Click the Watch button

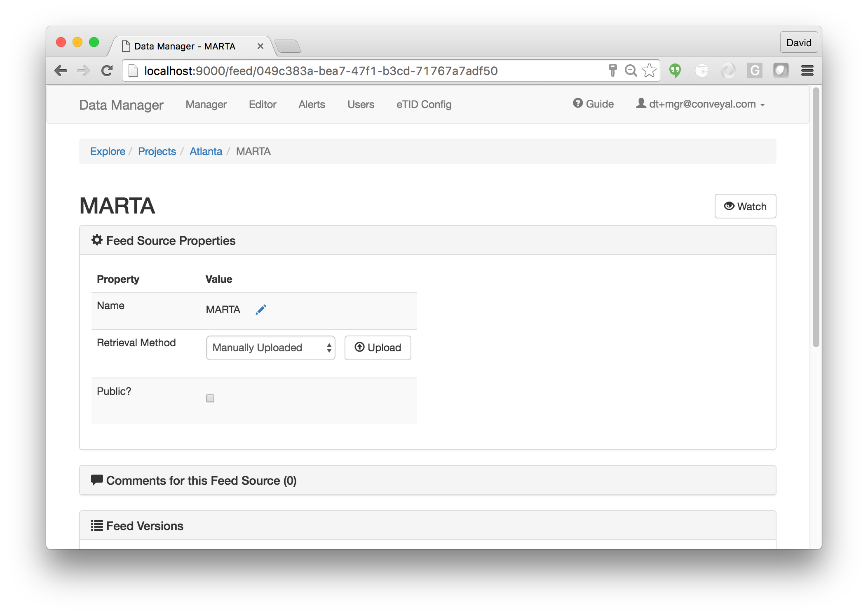[745, 206]
